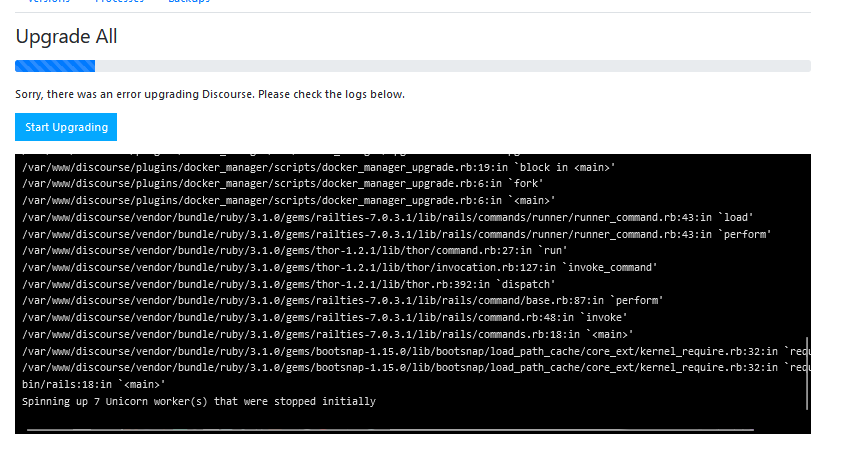This screenshot has height=464, width=846.
Task: Click log line ending with `fork'
Action: tap(282, 183)
